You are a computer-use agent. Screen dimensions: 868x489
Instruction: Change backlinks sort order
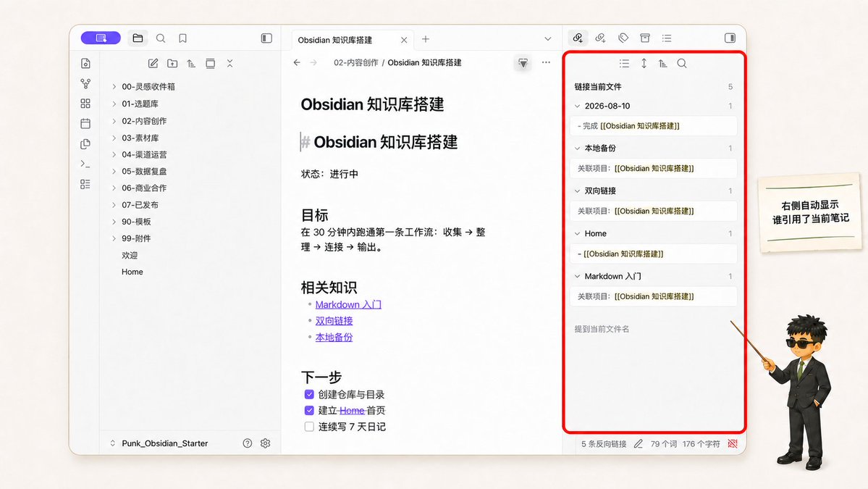point(662,63)
